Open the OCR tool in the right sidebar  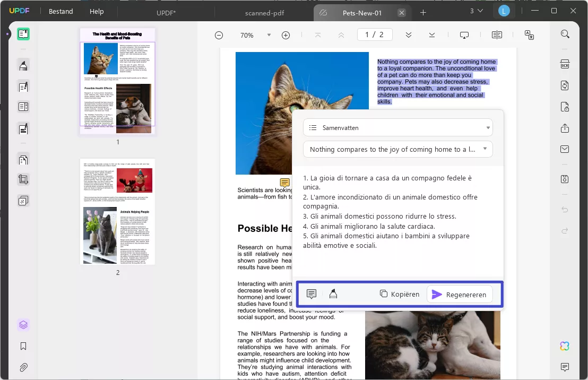point(565,64)
